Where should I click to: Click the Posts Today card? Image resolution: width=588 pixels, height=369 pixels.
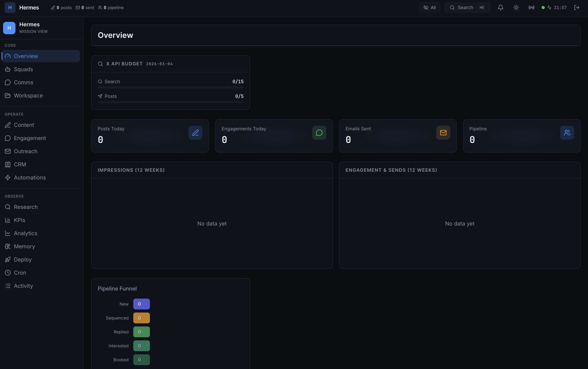pyautogui.click(x=150, y=136)
